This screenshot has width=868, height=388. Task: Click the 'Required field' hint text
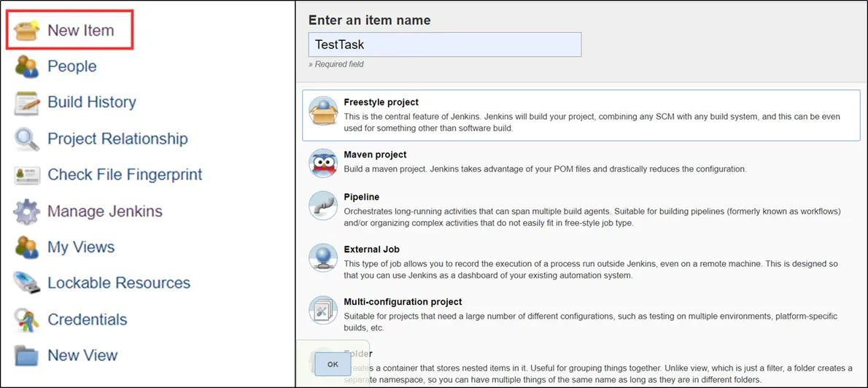[x=336, y=64]
